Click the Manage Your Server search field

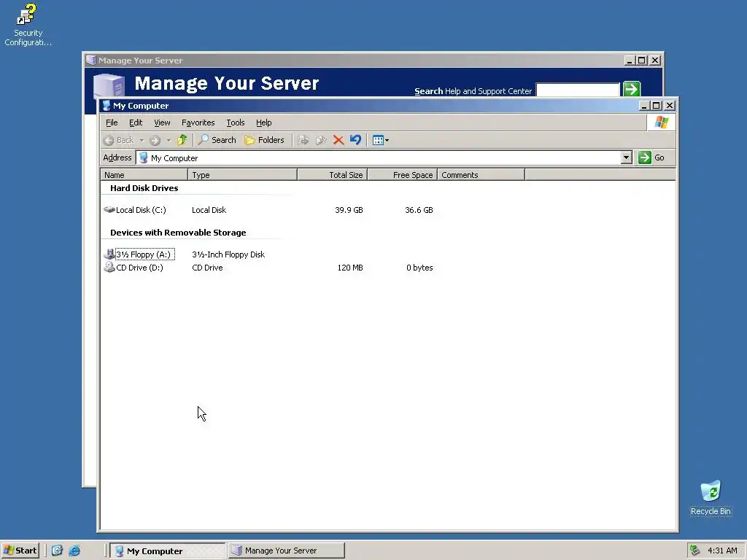[x=578, y=90]
